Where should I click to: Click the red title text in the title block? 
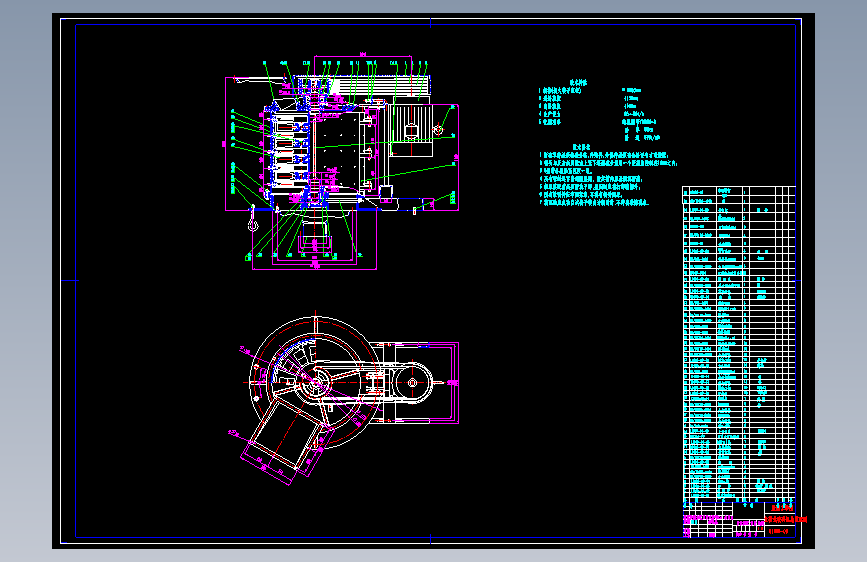point(786,519)
